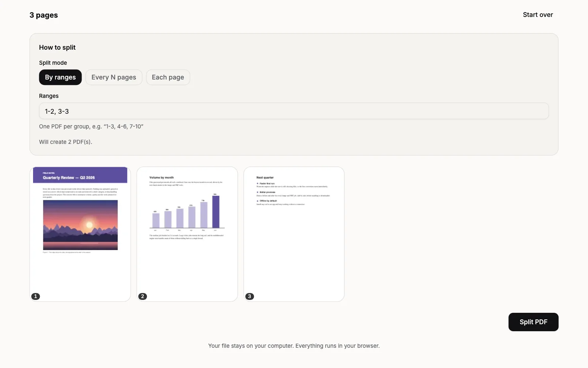Click the '3 pages' heading text

pos(44,15)
